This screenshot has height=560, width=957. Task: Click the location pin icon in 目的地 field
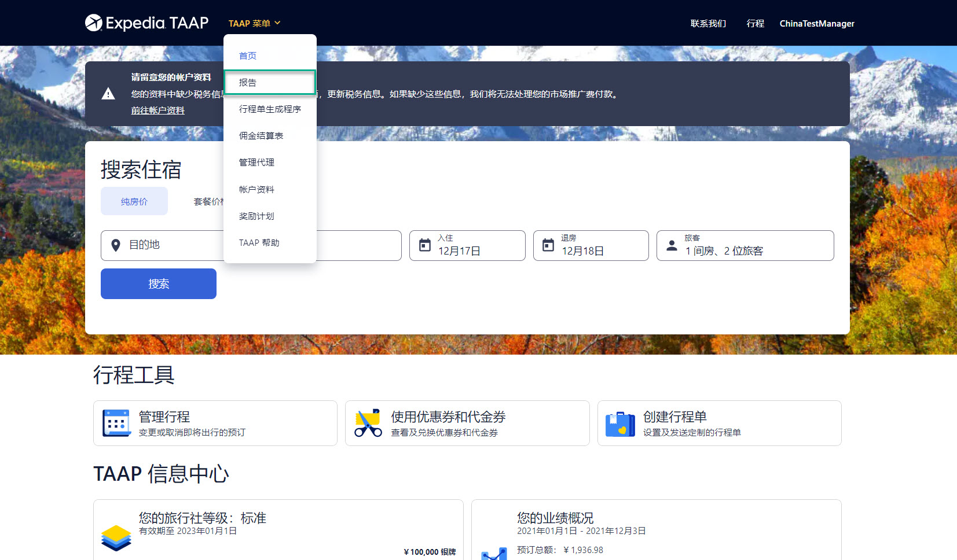(116, 245)
